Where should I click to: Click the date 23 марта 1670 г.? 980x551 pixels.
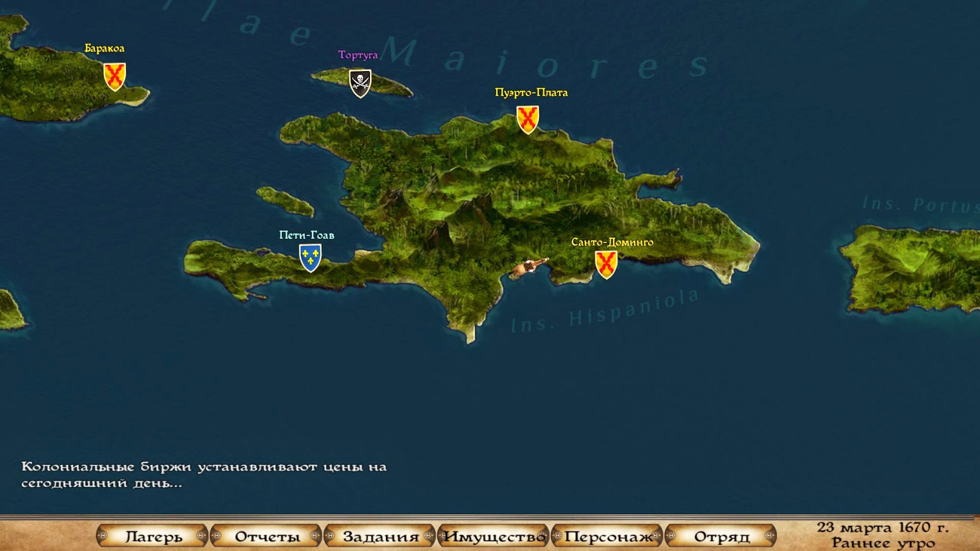tap(883, 527)
